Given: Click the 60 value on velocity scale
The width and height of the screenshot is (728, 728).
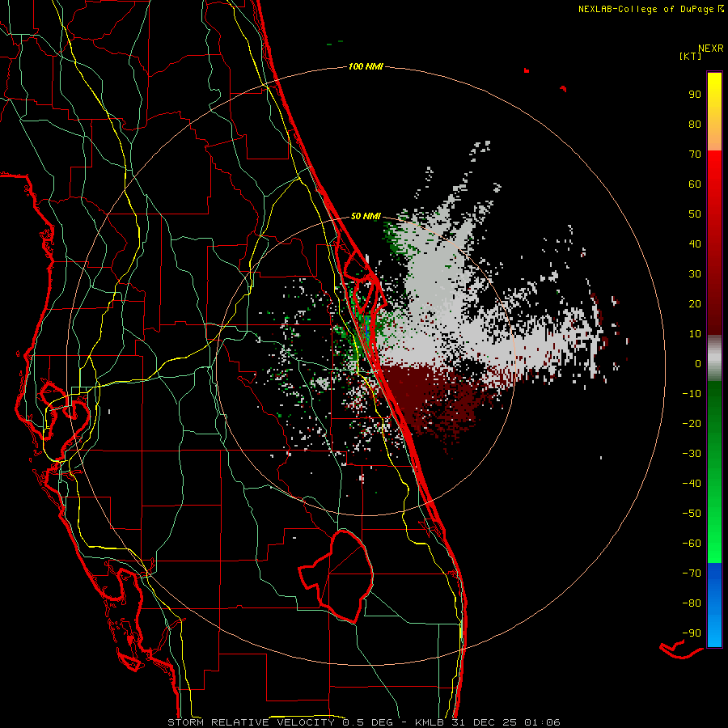Looking at the screenshot, I should coord(695,184).
